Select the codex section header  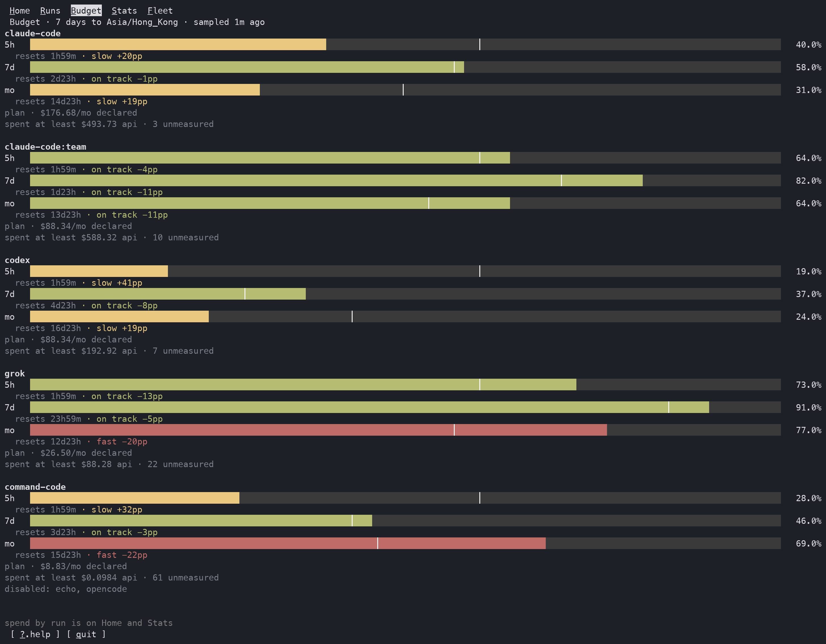[17, 260]
